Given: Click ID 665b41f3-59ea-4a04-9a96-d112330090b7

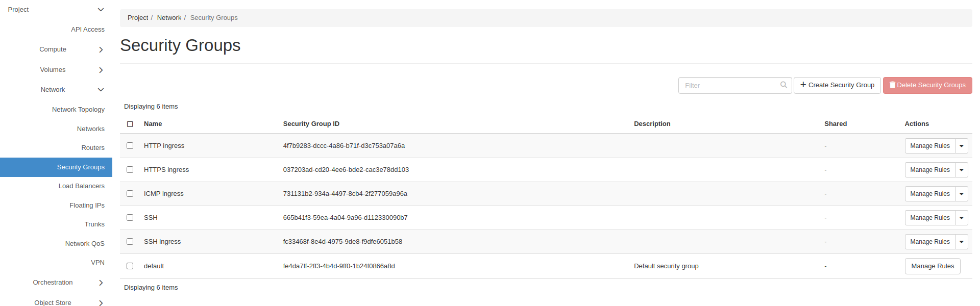Looking at the screenshot, I should pyautogui.click(x=346, y=218).
